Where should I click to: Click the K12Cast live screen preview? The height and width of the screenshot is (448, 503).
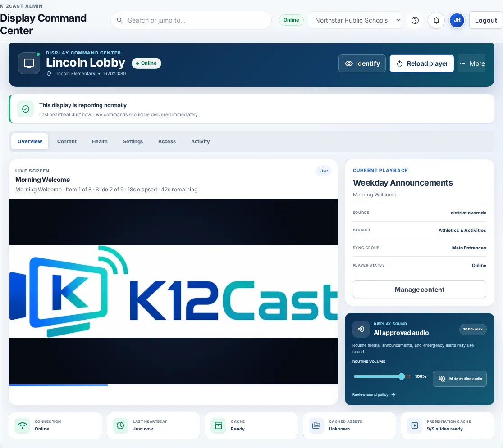click(x=173, y=292)
